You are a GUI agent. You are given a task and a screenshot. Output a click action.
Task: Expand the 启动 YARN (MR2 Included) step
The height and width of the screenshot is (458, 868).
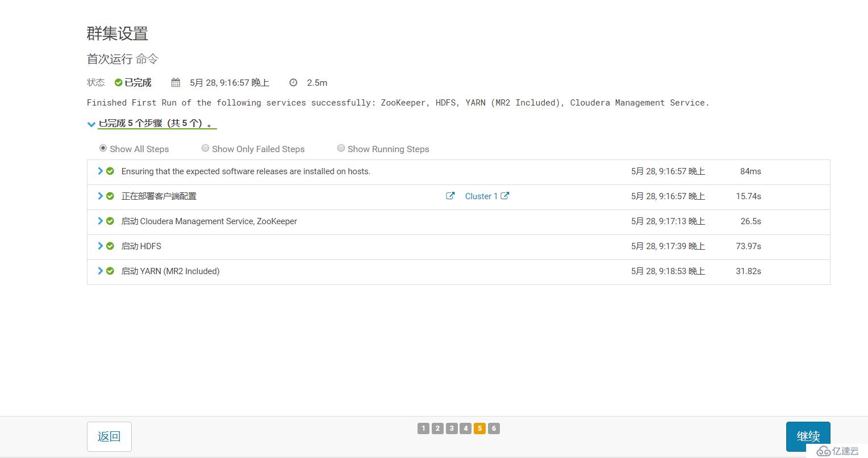[x=100, y=271]
